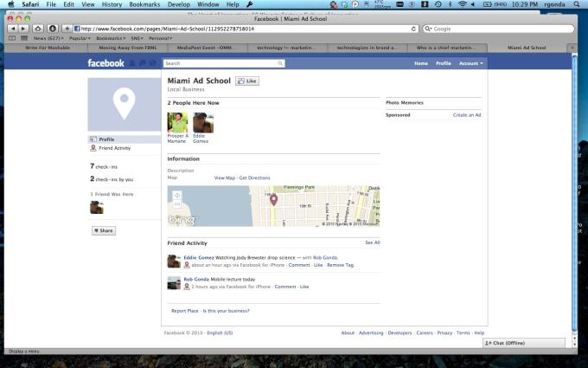The width and height of the screenshot is (588, 368).
Task: Click the URL address field
Action: coord(244,29)
